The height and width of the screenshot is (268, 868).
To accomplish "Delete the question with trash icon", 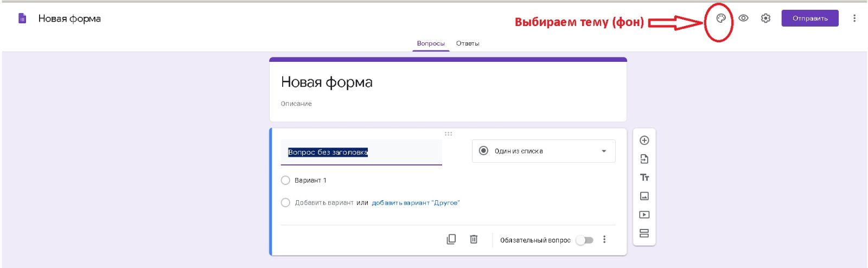I will tap(474, 239).
